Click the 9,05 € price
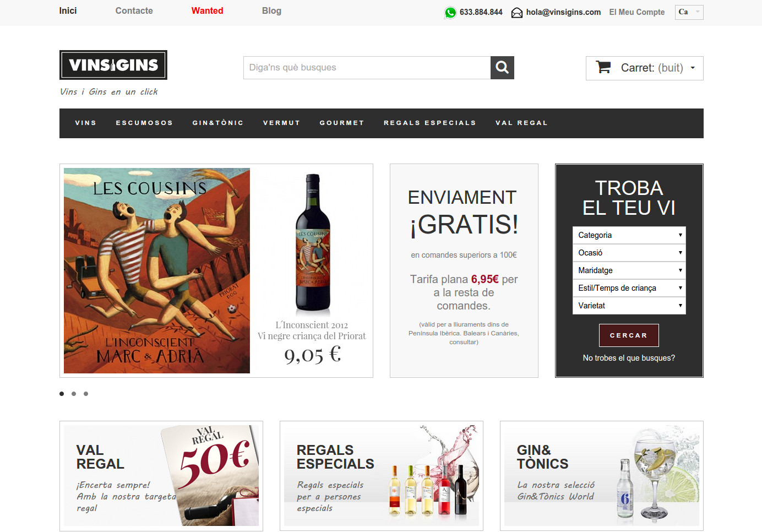The width and height of the screenshot is (762, 532). click(x=312, y=354)
